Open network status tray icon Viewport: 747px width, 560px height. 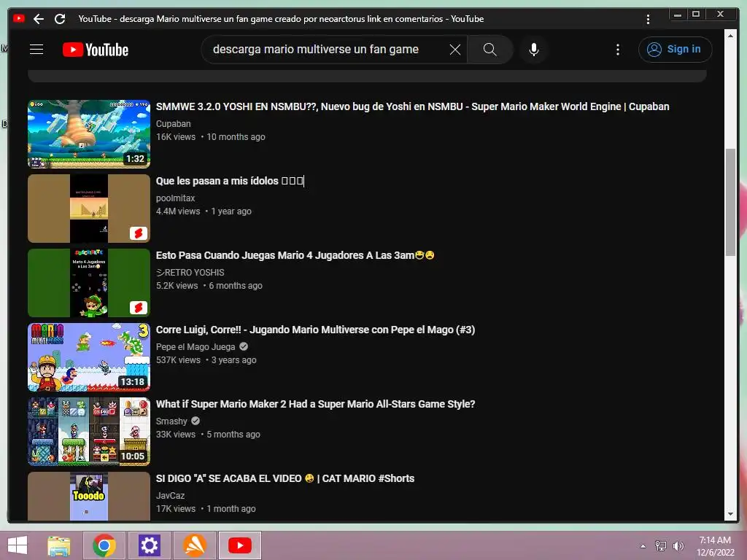tap(661, 545)
